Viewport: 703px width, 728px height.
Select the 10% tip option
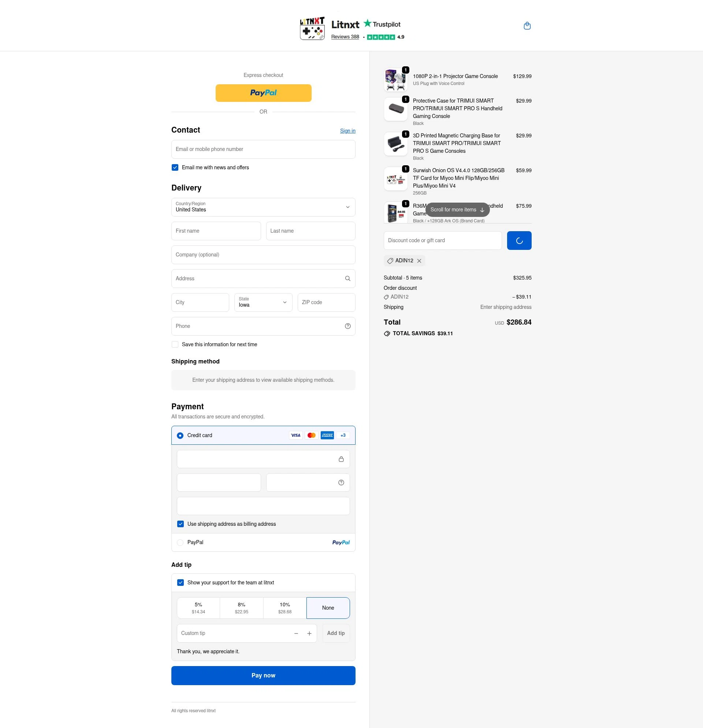point(284,608)
